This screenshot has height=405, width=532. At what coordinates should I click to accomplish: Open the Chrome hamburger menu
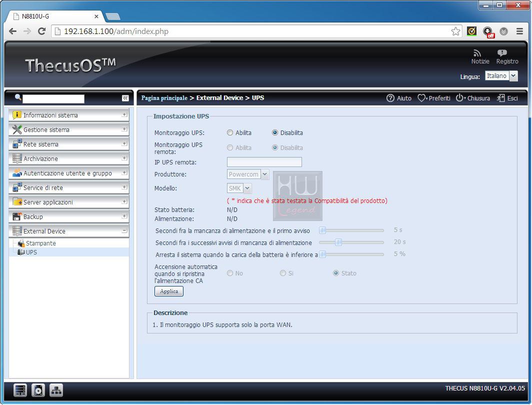[519, 31]
